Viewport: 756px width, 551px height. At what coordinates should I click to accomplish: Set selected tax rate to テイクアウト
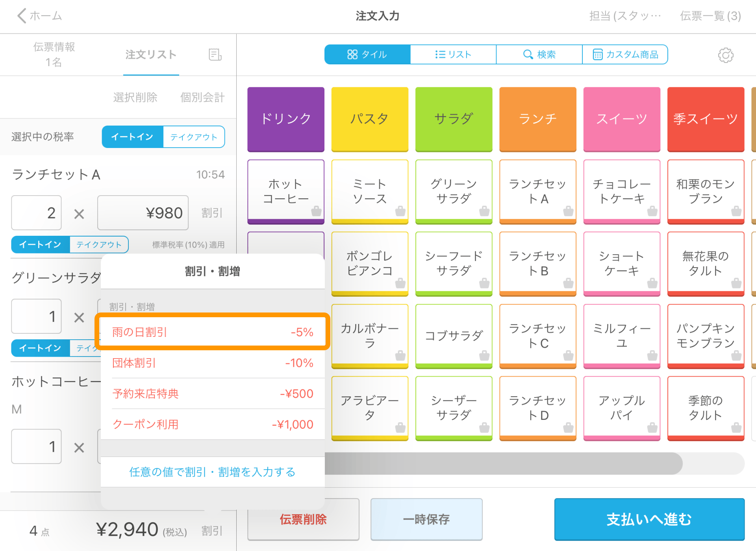coord(194,137)
